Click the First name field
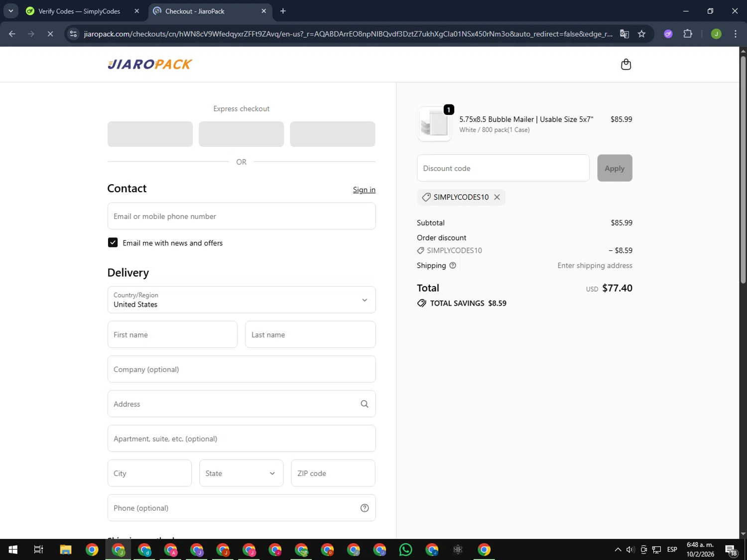This screenshot has height=560, width=747. [x=172, y=335]
